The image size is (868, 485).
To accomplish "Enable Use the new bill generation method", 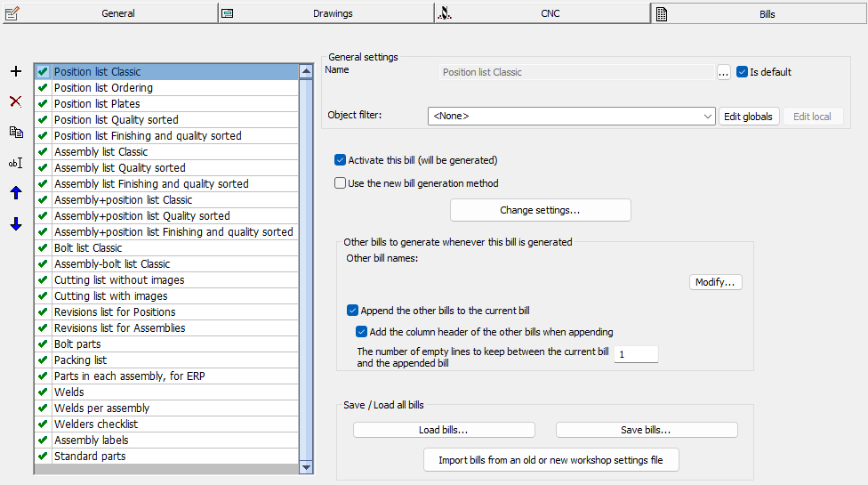I will [340, 183].
